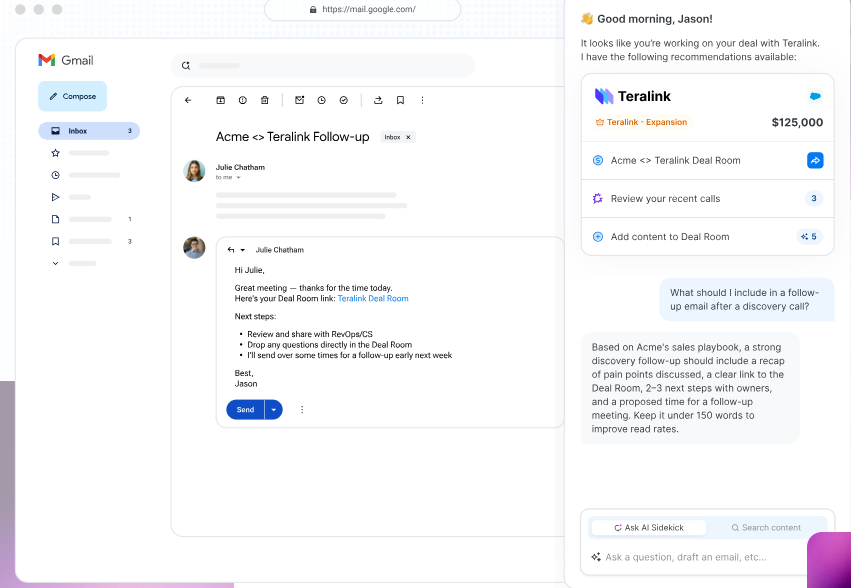
Task: Click Julie Chatham's profile photo
Action: (x=194, y=171)
